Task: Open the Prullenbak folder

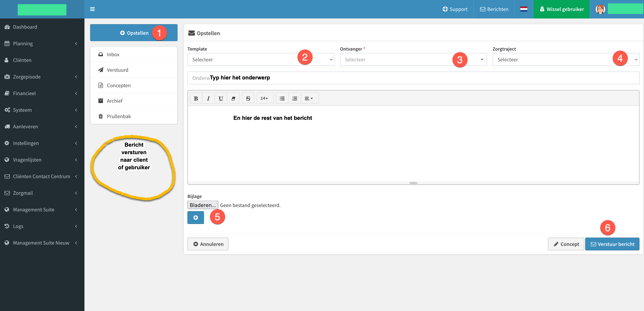Action: click(x=134, y=116)
